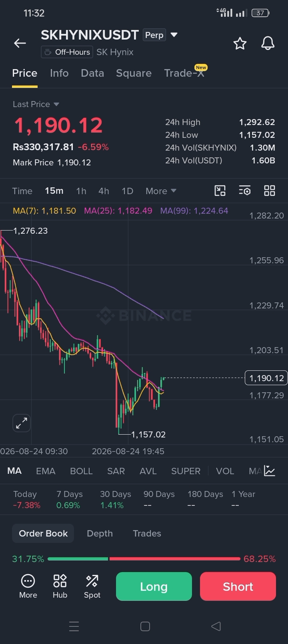Switch to the Square tab
The image size is (288, 644).
[134, 73]
